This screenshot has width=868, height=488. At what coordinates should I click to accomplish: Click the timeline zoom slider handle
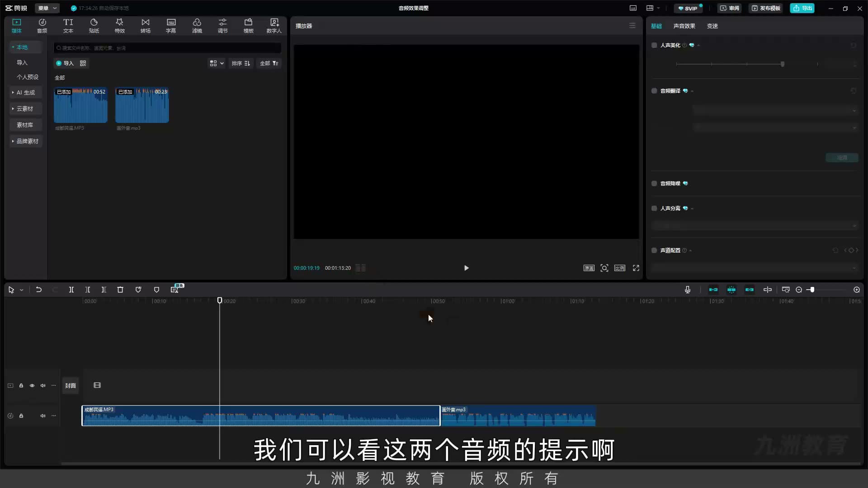(812, 290)
